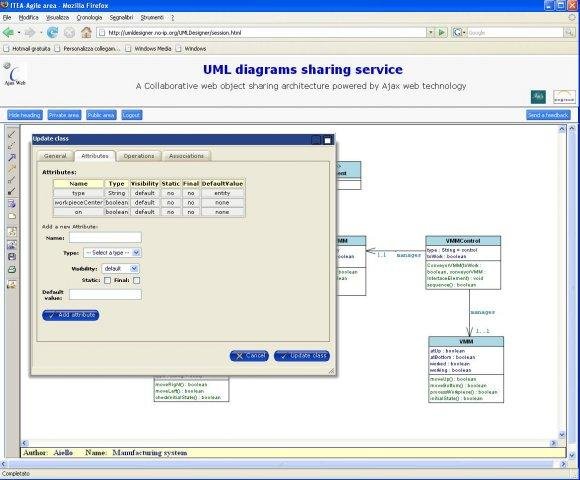Click the bluish picture icon above the floppy disk
Image resolution: width=580 pixels, height=480 pixels.
point(12,244)
